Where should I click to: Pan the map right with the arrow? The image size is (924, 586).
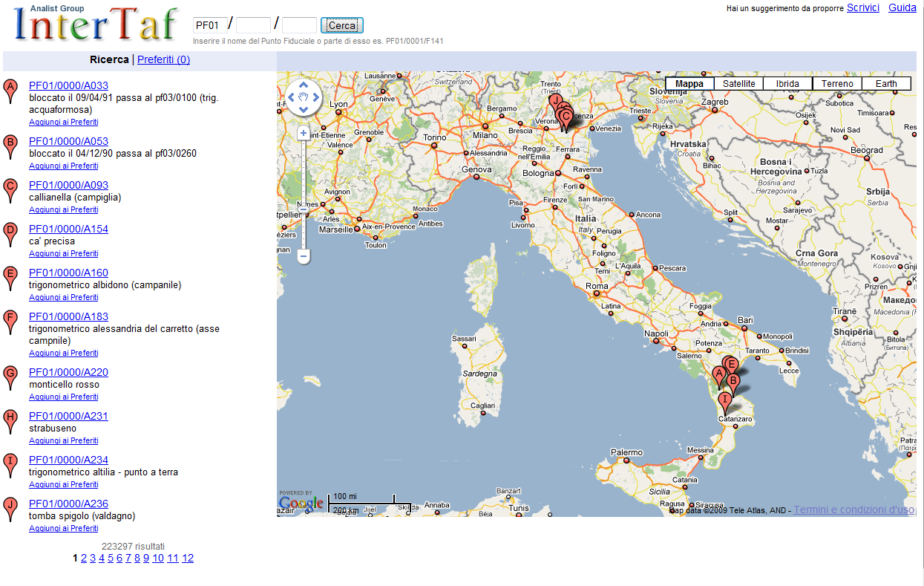point(316,97)
